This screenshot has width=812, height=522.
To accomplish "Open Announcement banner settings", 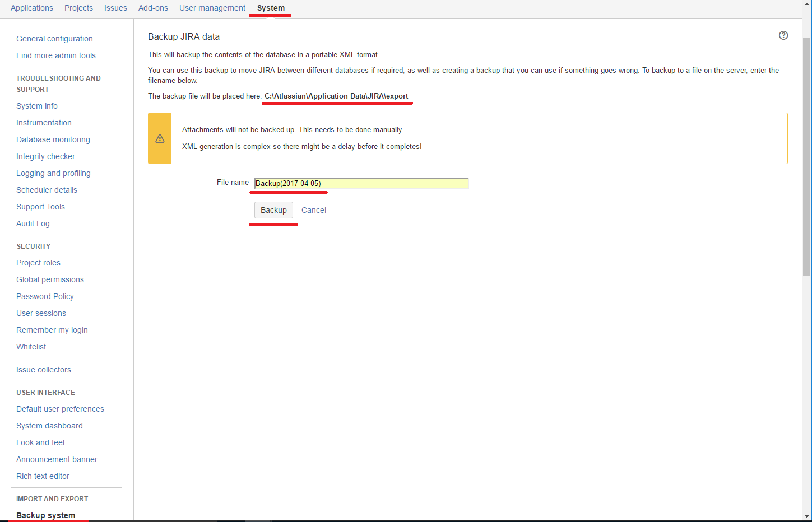I will pyautogui.click(x=57, y=459).
